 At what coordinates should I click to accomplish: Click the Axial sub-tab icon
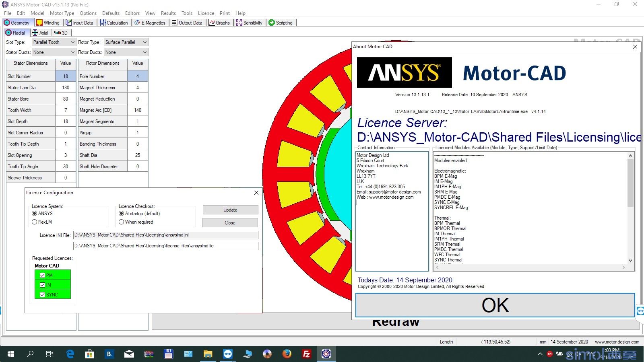(35, 33)
